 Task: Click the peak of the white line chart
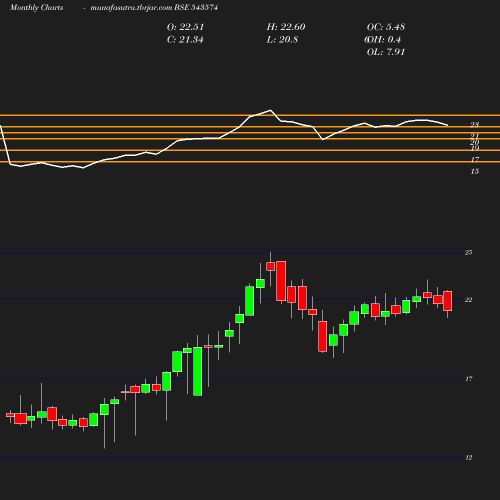[x=270, y=110]
